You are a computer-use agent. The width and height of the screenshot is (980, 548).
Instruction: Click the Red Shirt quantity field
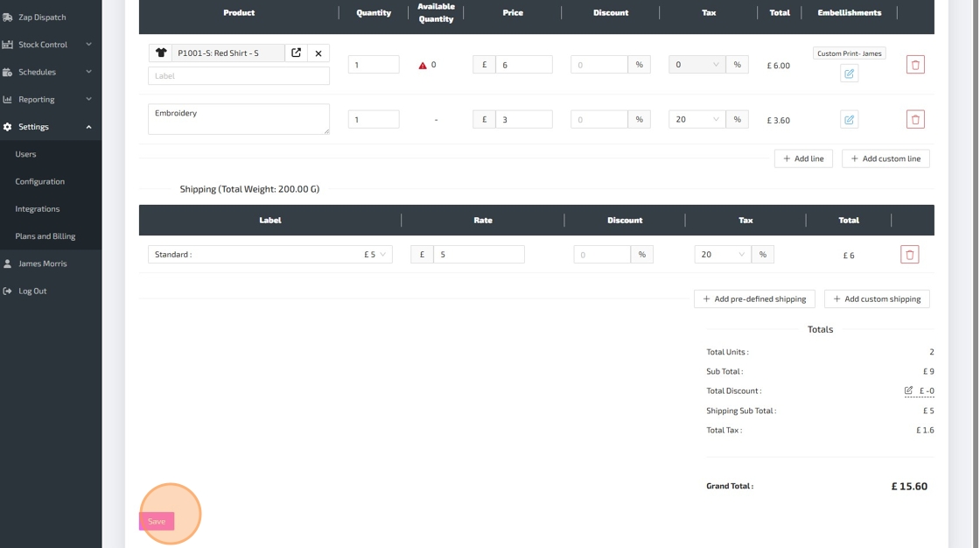374,65
